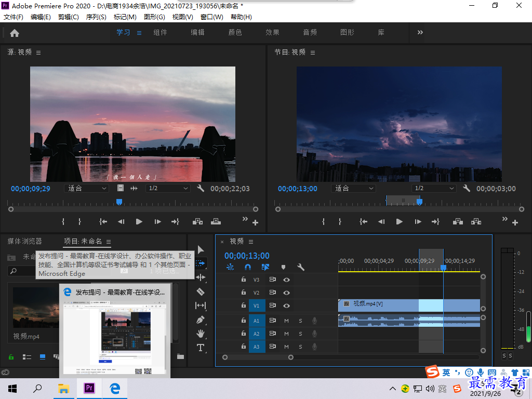Viewport: 532px width, 399px height.
Task: Open Program monitor settings wrench
Action: [x=467, y=188]
